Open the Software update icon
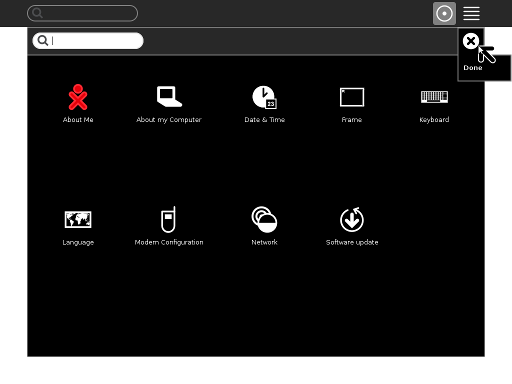The width and height of the screenshot is (512, 384). 352,219
